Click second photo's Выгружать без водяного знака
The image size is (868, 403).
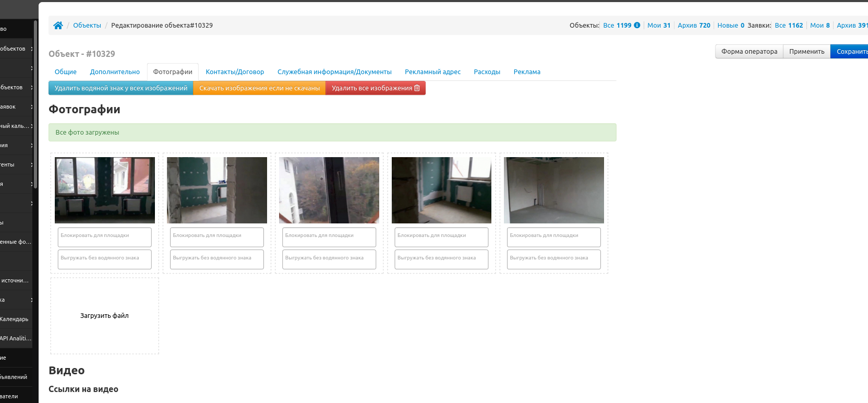(x=217, y=259)
